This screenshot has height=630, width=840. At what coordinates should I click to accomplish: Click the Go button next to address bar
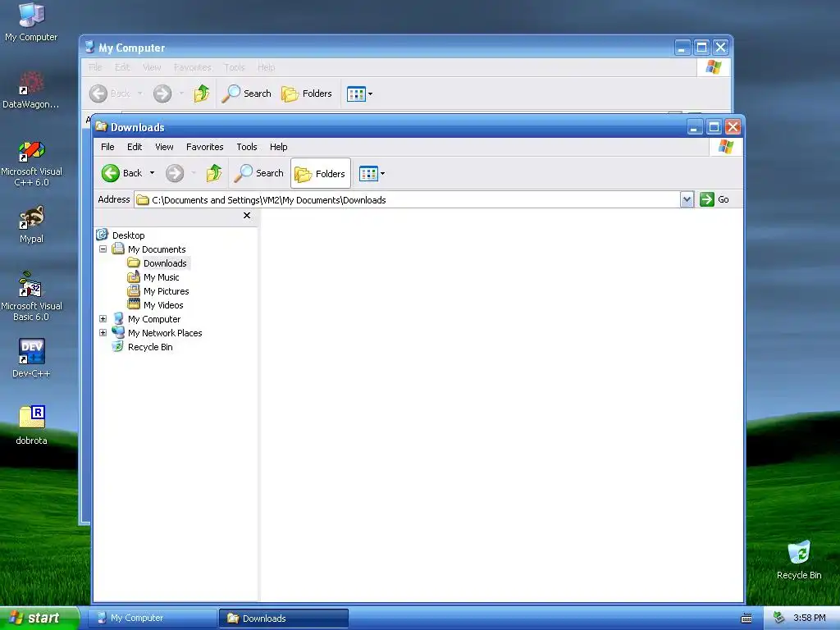714,199
